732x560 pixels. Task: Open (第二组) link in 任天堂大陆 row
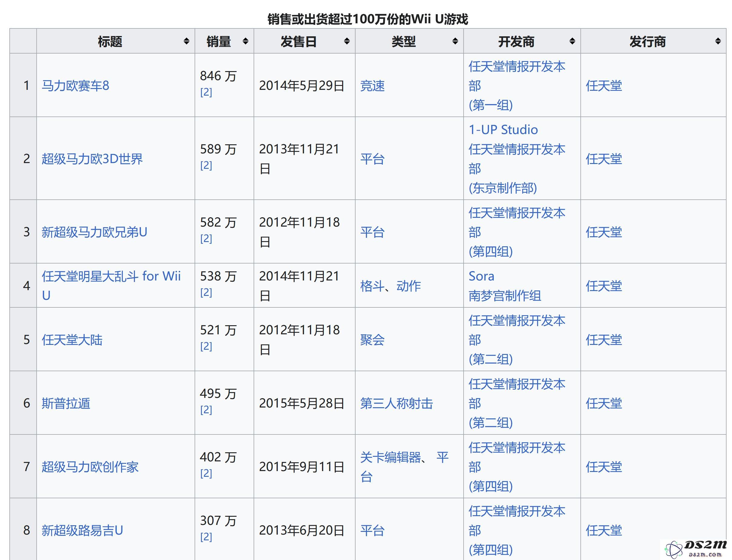point(491,359)
